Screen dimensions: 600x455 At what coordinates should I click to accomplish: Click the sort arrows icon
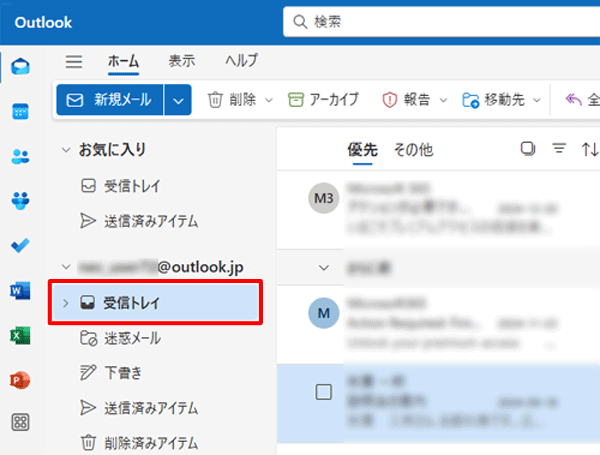coord(590,149)
